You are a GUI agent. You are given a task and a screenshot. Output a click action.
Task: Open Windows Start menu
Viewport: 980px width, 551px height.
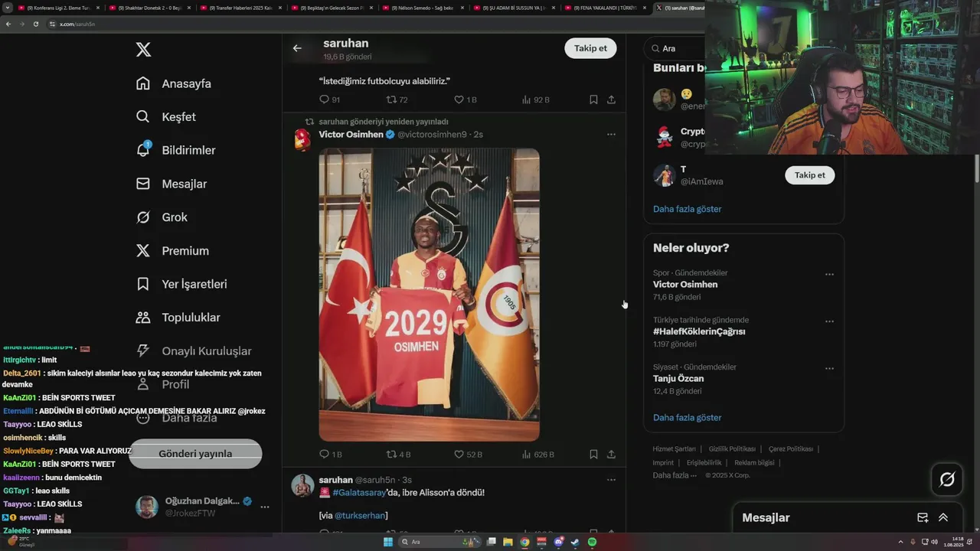389,542
